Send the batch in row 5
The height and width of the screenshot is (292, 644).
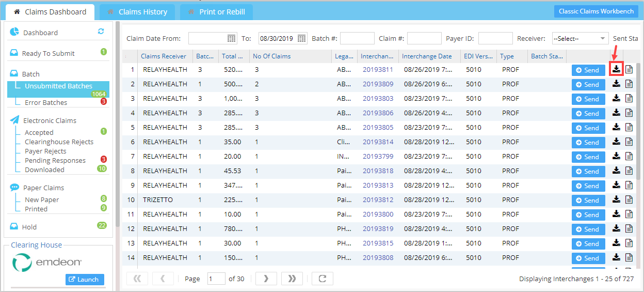pyautogui.click(x=588, y=128)
